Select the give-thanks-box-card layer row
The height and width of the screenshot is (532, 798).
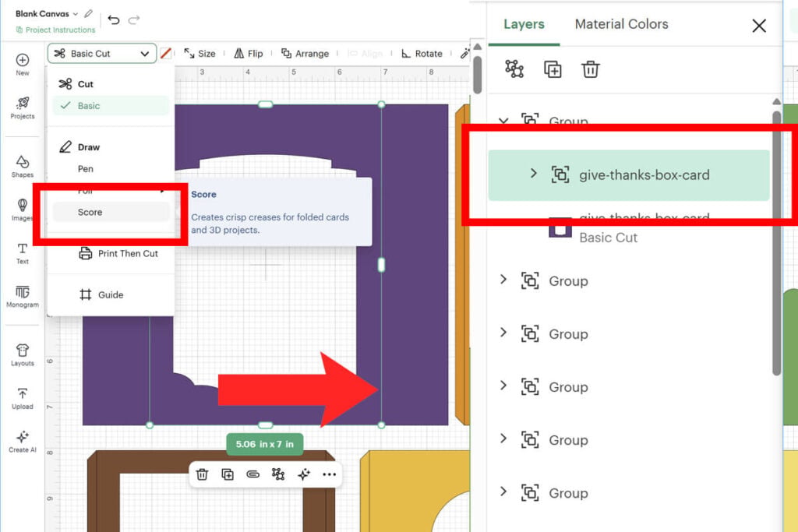tap(629, 175)
